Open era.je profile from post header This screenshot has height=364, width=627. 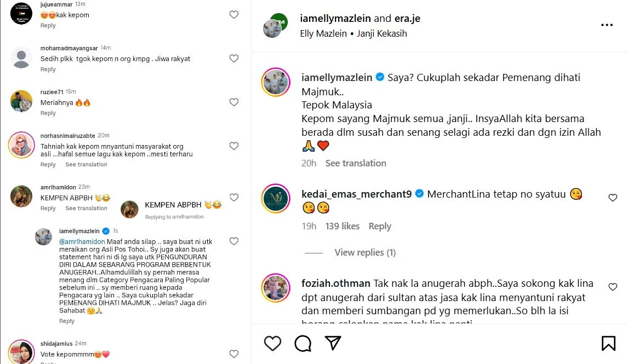407,18
